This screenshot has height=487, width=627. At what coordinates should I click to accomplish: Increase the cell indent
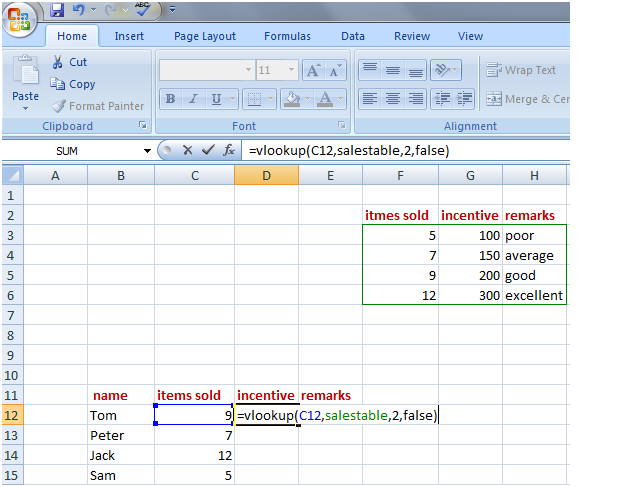pyautogui.click(x=464, y=99)
